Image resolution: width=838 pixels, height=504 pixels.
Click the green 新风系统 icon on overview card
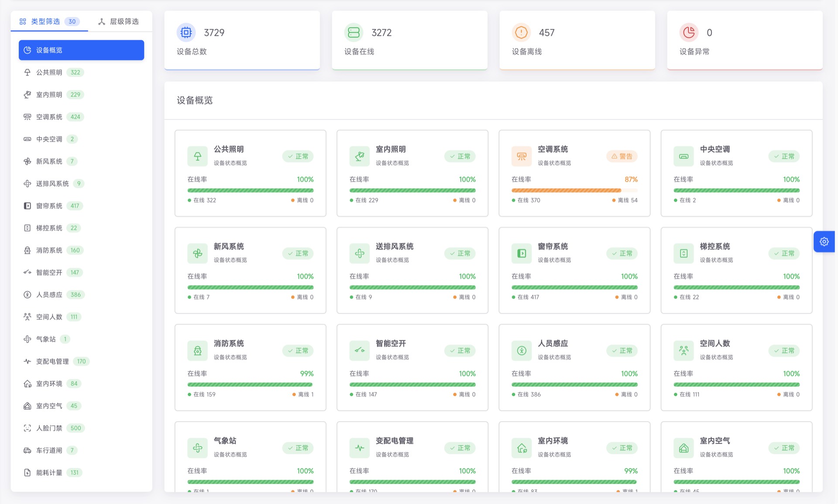(x=197, y=253)
